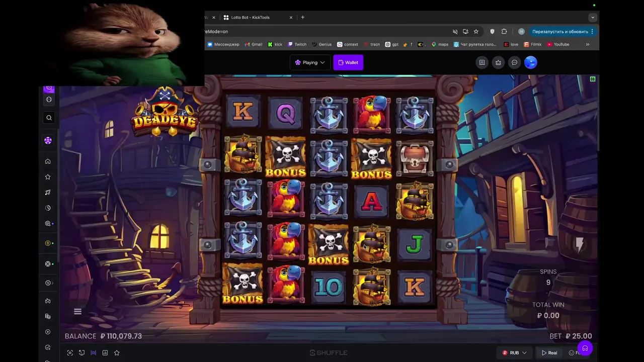This screenshot has width=644, height=362.
Task: Expand the browser tab search chevron
Action: [593, 17]
